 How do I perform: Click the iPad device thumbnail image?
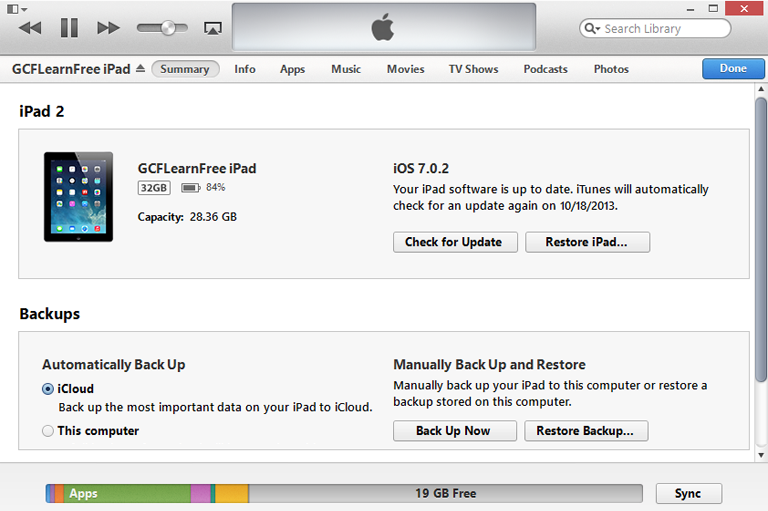pos(78,196)
